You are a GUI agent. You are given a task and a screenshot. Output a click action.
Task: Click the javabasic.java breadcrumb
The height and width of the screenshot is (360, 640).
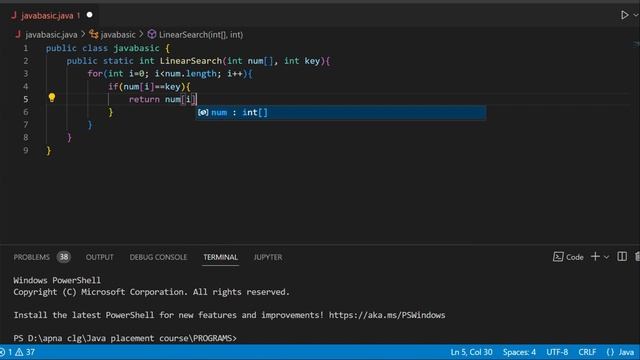pyautogui.click(x=51, y=35)
